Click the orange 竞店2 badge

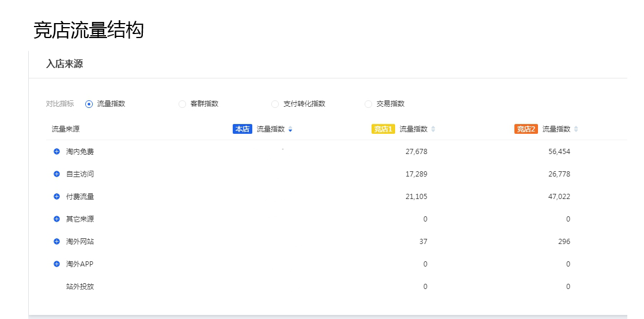click(526, 129)
